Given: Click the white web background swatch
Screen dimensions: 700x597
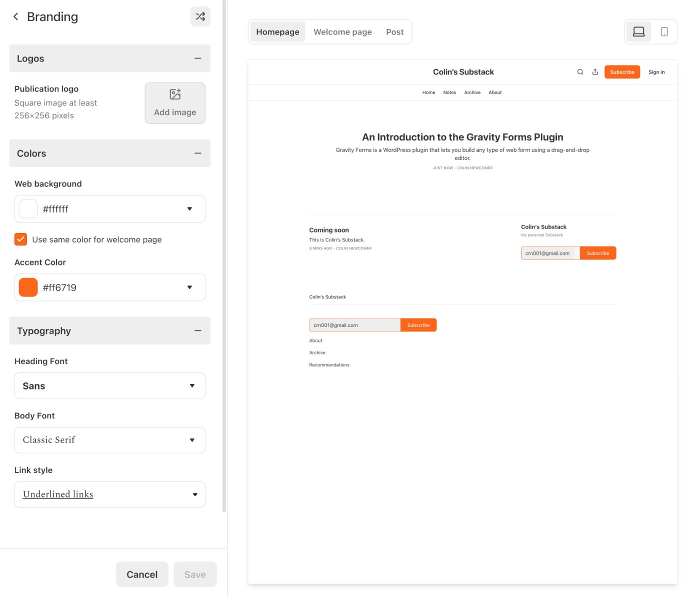Looking at the screenshot, I should tap(28, 209).
